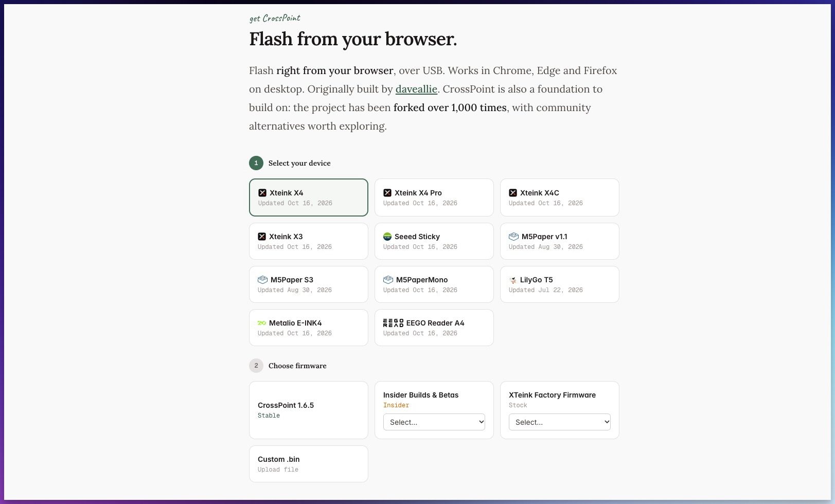Image resolution: width=835 pixels, height=504 pixels.
Task: Click the Metalio E-INK4 green logo icon
Action: (x=262, y=323)
